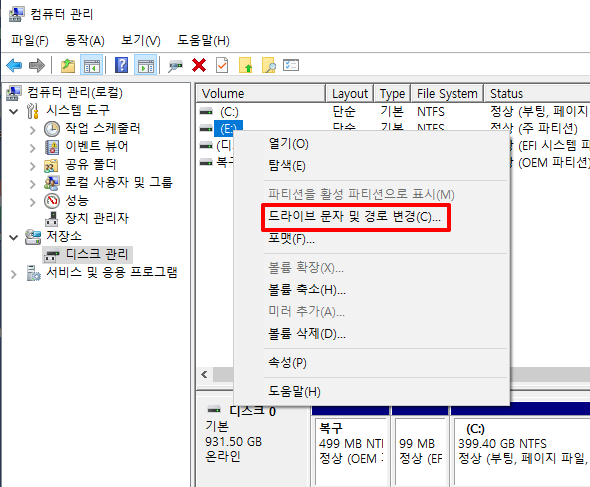This screenshot has width=590, height=487.
Task: Click the magnifier Find toolbar icon
Action: tap(269, 65)
